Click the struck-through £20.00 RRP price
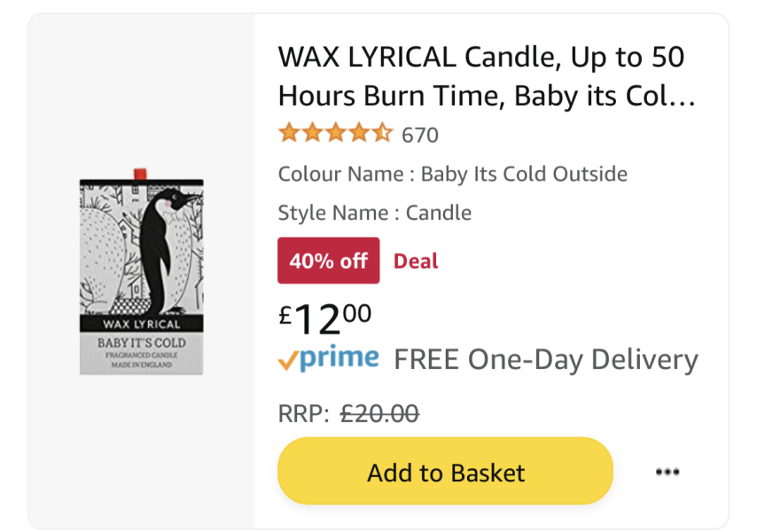 (x=379, y=413)
